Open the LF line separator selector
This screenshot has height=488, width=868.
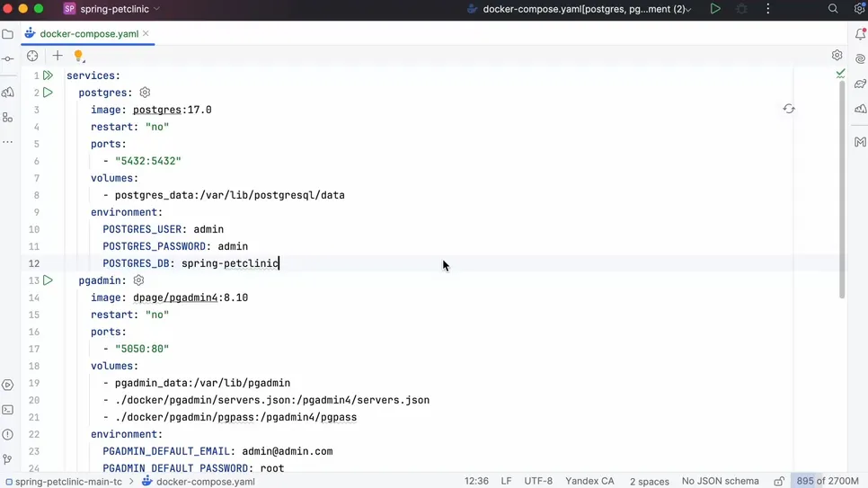click(506, 482)
